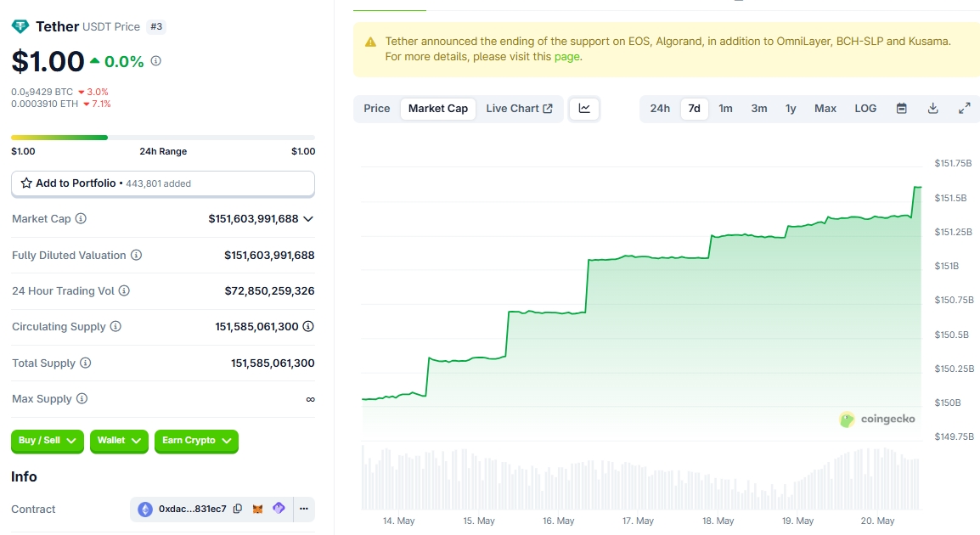
Task: Show Market Cap info tooltip icon
Action: [x=81, y=219]
